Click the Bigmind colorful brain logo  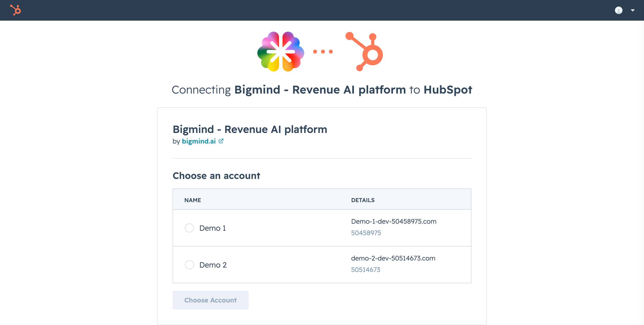click(x=281, y=51)
